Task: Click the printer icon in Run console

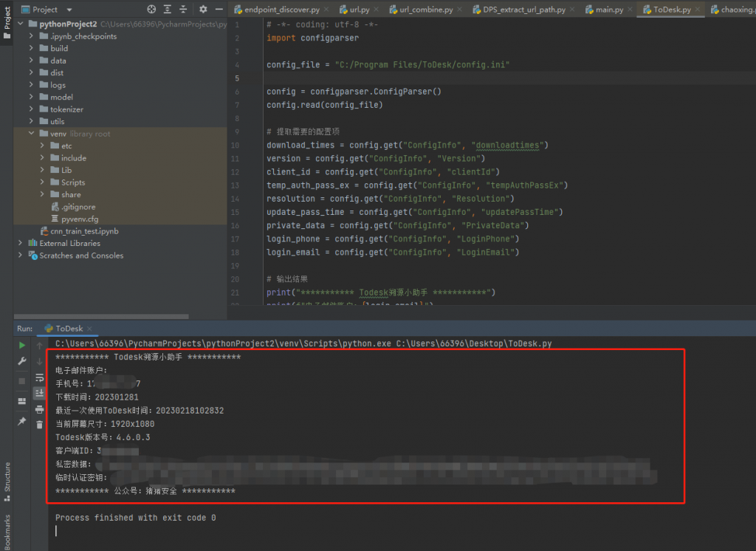Action: [x=39, y=408]
